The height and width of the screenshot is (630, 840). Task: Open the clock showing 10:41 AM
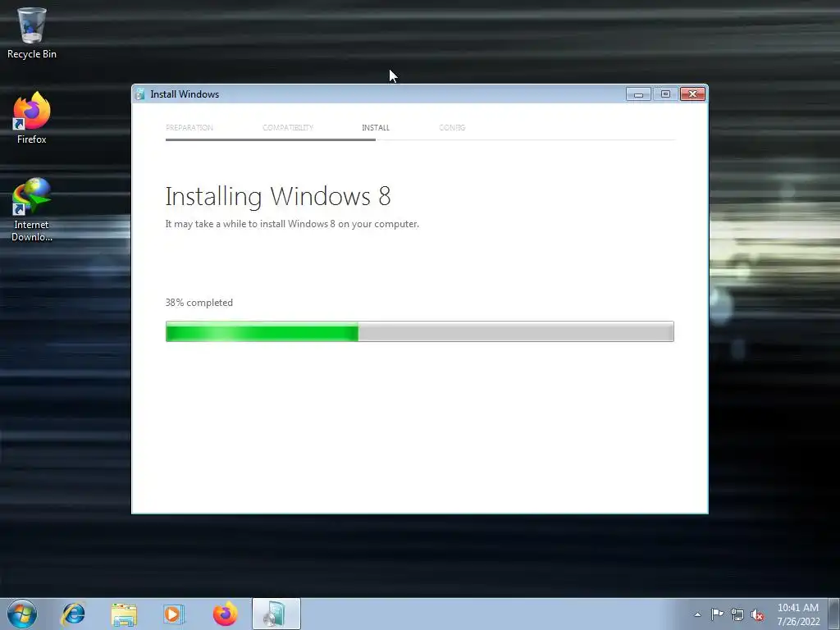click(797, 614)
